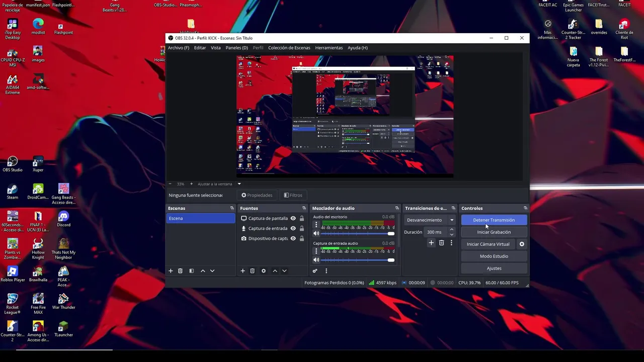Move scene up in Escenas panel
Viewport: 644px width, 362px height.
(203, 271)
